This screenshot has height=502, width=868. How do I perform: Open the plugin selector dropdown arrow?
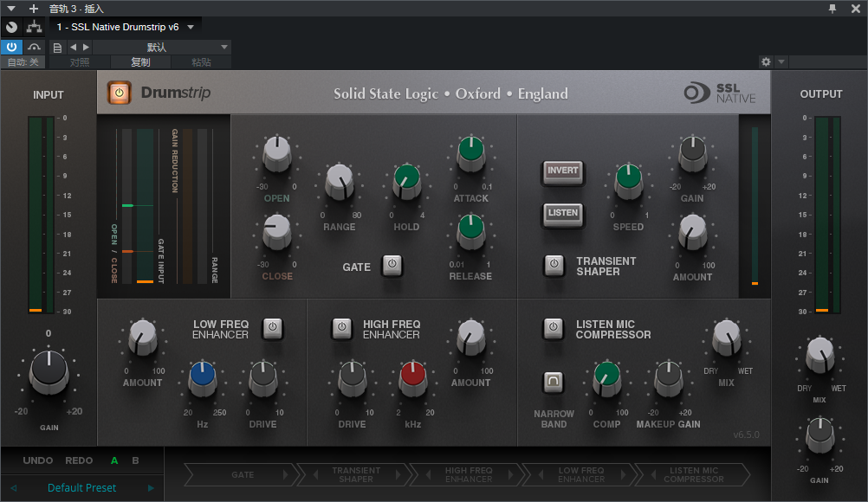pos(191,27)
